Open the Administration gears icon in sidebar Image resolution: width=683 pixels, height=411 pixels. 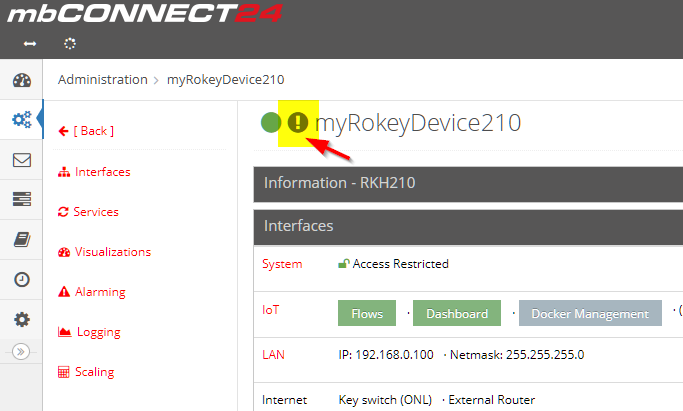(x=22, y=119)
